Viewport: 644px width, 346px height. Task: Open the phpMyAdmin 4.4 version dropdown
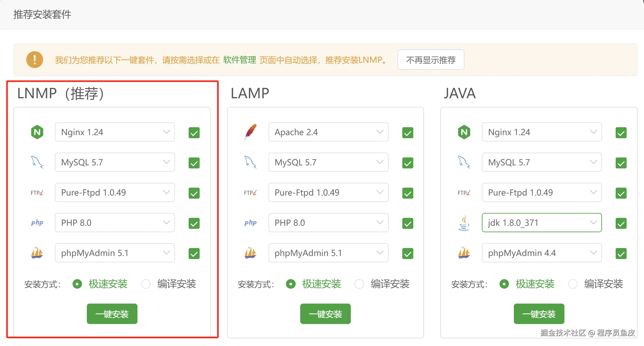coord(542,253)
